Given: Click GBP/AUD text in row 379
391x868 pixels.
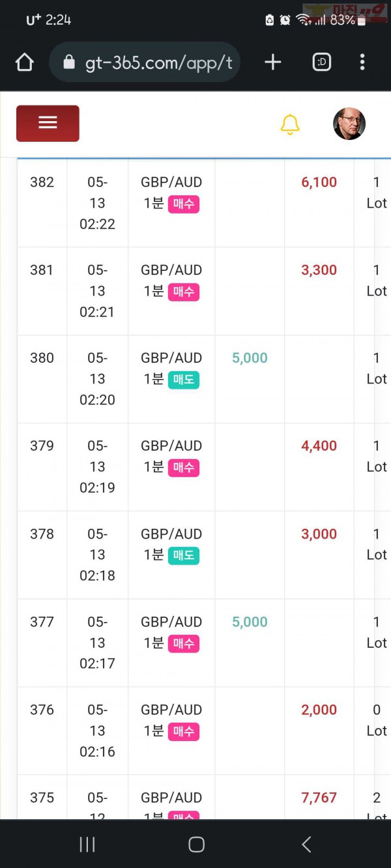Looking at the screenshot, I should coord(171,445).
